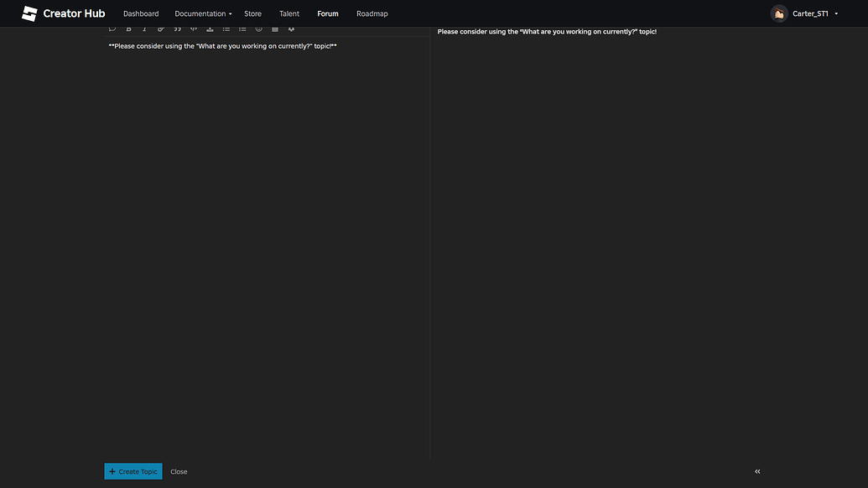Toggle italic formatting in the composer

click(143, 28)
